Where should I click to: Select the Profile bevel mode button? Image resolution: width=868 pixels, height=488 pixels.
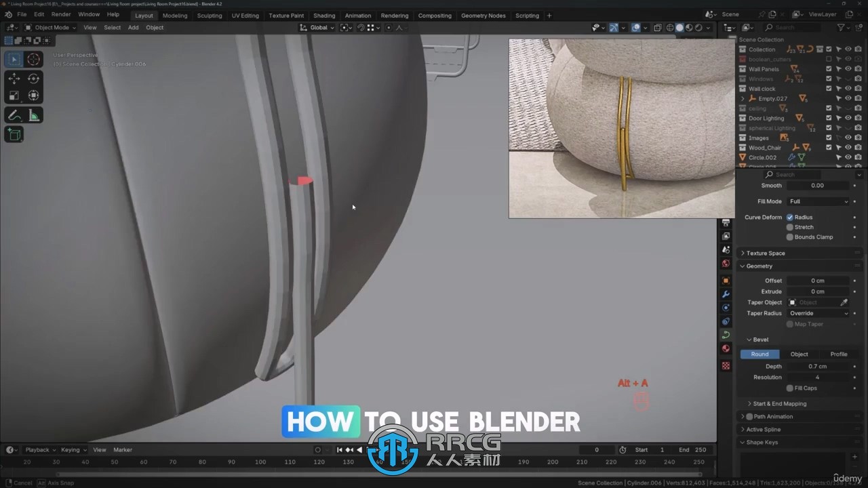pos(839,354)
